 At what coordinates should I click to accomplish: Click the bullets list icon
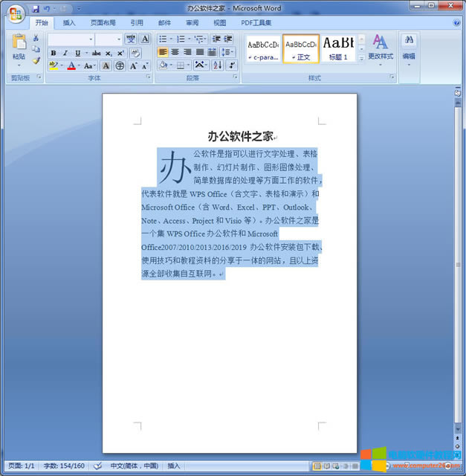pyautogui.click(x=163, y=39)
